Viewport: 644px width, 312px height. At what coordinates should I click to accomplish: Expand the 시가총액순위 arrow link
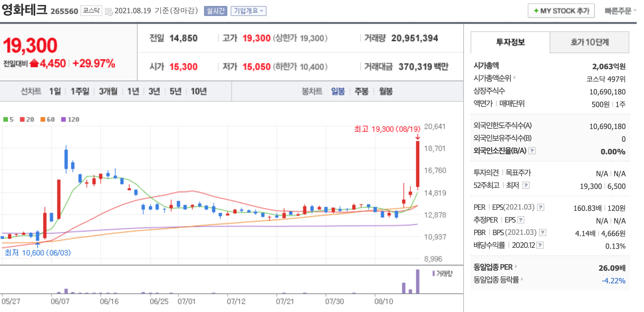(515, 78)
